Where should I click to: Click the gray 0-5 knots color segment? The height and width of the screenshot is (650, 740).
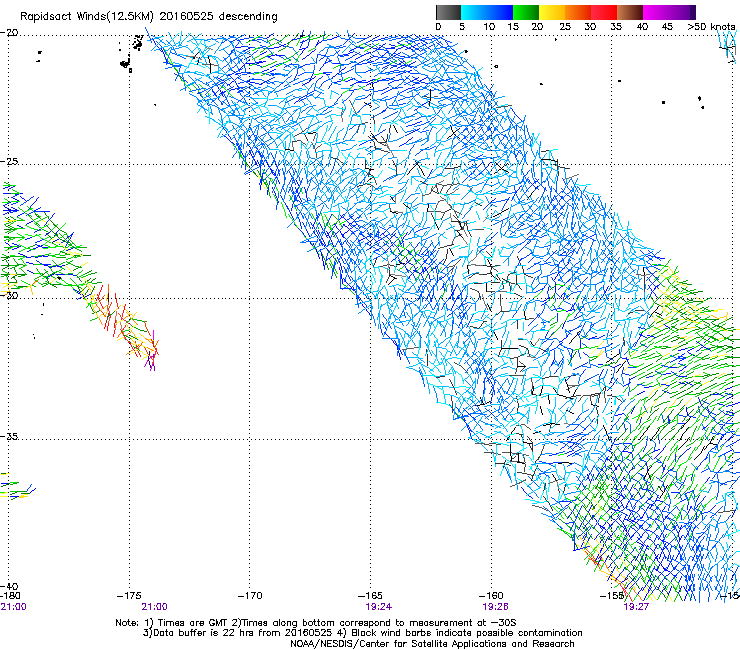click(x=448, y=12)
